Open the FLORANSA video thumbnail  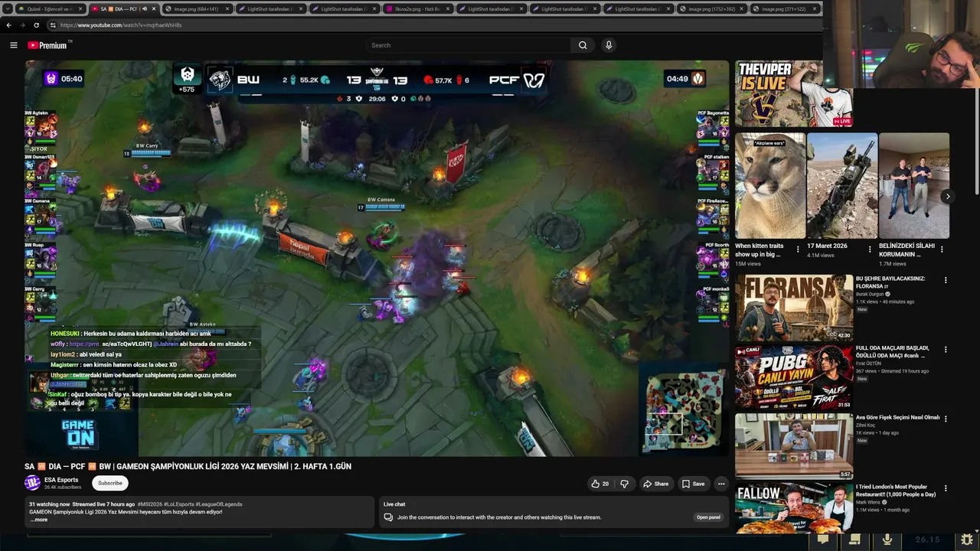click(794, 308)
